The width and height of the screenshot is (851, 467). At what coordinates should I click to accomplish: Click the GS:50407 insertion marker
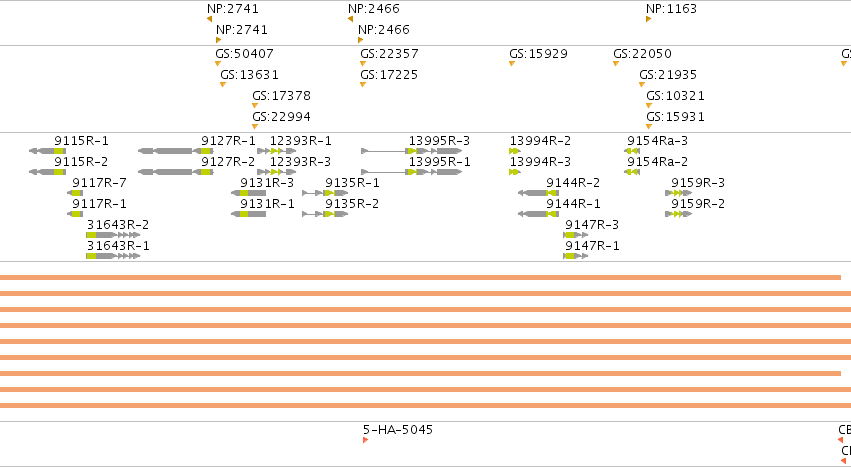pos(218,64)
